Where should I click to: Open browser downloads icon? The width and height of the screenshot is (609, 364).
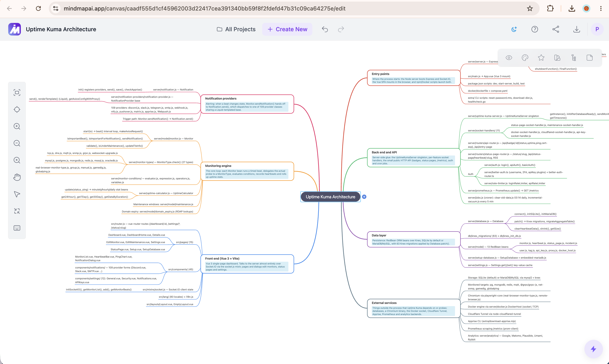[572, 9]
